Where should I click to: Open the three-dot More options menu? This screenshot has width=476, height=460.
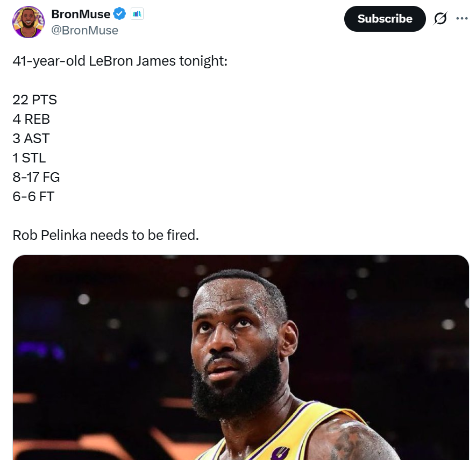[x=461, y=18]
